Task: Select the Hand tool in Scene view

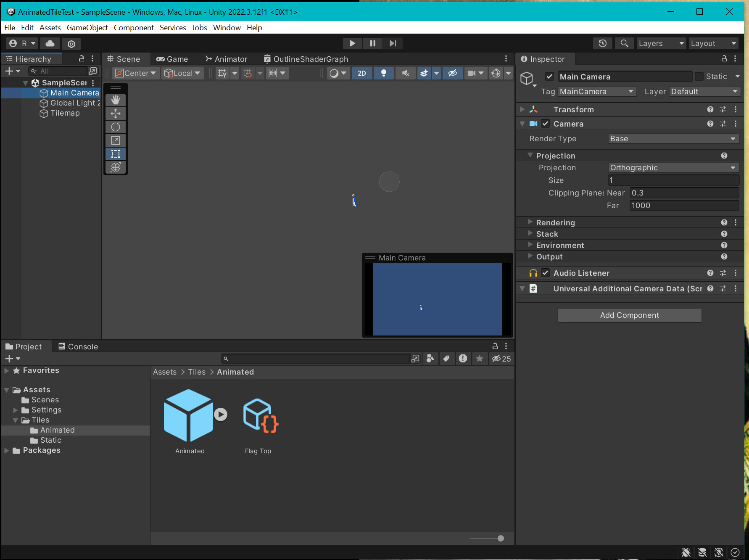Action: (x=116, y=100)
